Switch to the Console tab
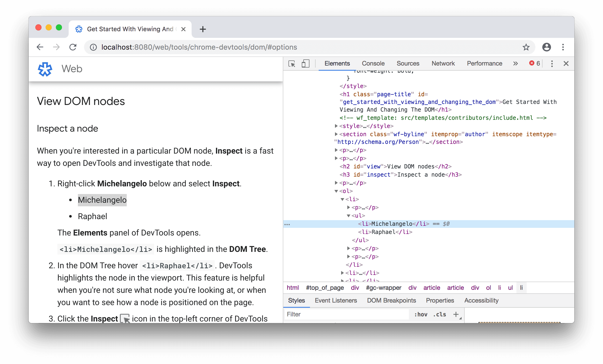The height and width of the screenshot is (364, 603). coord(373,63)
